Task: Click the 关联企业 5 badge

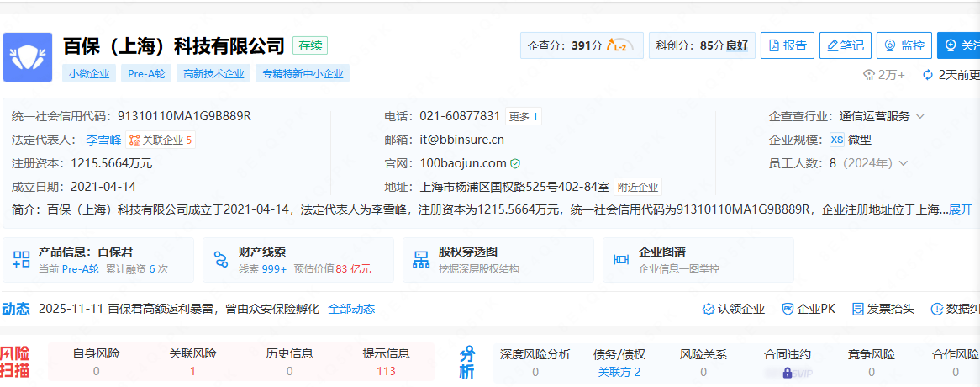Action: pyautogui.click(x=161, y=140)
